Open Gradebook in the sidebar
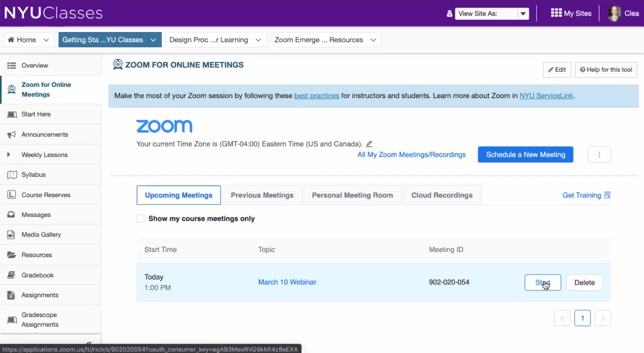 38,275
